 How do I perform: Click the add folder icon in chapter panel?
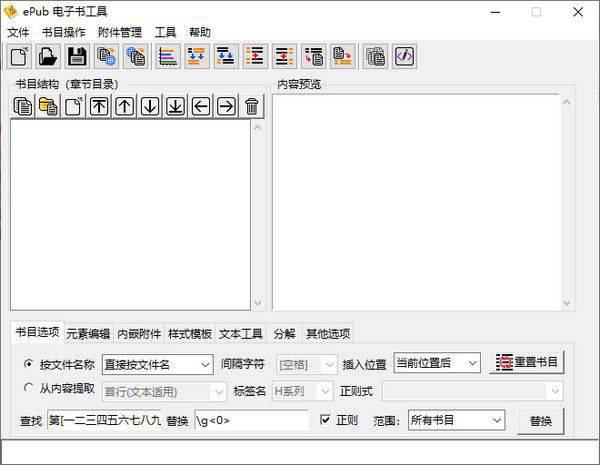tap(48, 106)
